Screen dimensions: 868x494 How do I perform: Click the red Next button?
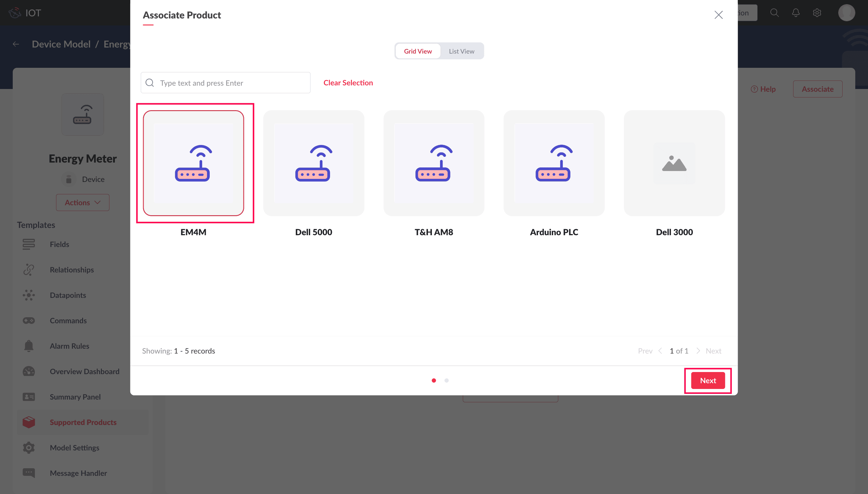[707, 380]
